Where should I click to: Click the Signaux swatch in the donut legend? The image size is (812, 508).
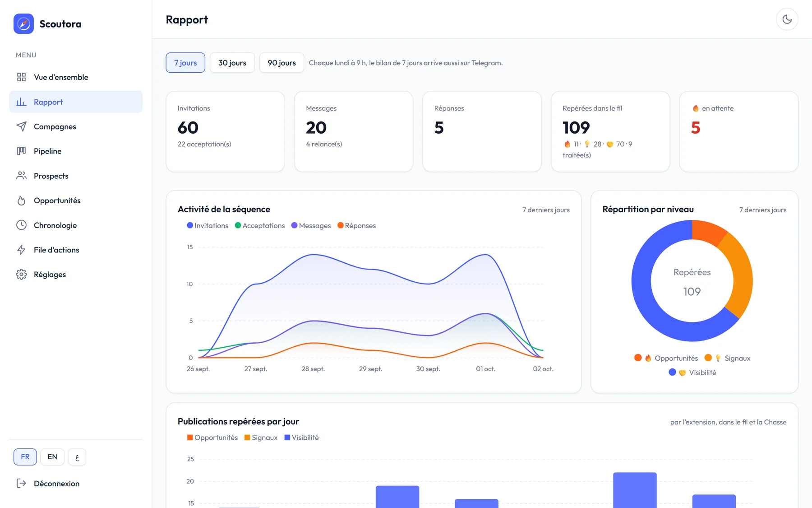click(x=708, y=358)
